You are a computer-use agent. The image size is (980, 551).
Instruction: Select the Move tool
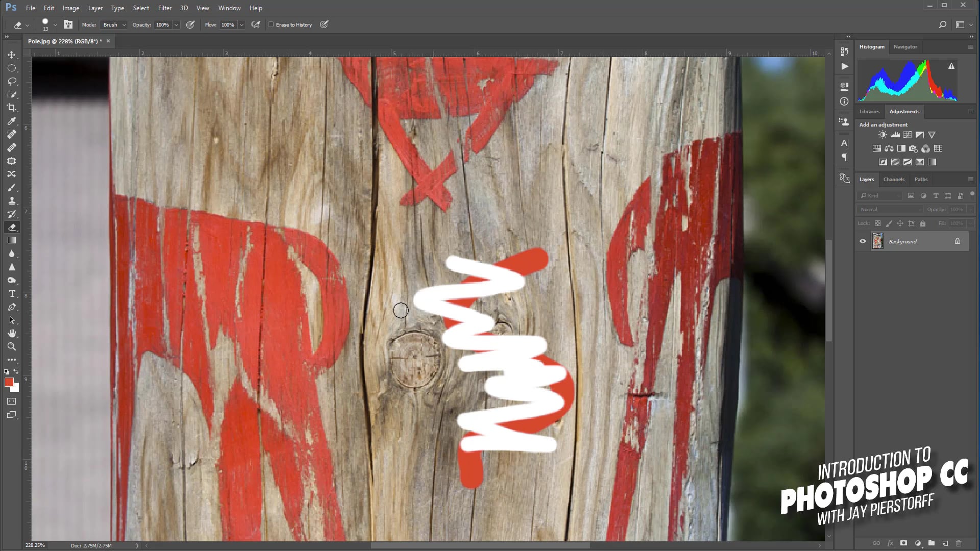point(12,55)
